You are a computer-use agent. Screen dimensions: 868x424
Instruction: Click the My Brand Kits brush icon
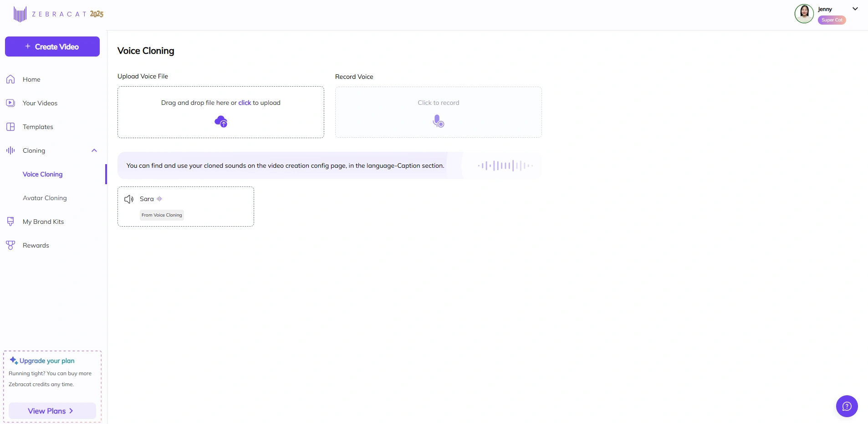tap(10, 222)
